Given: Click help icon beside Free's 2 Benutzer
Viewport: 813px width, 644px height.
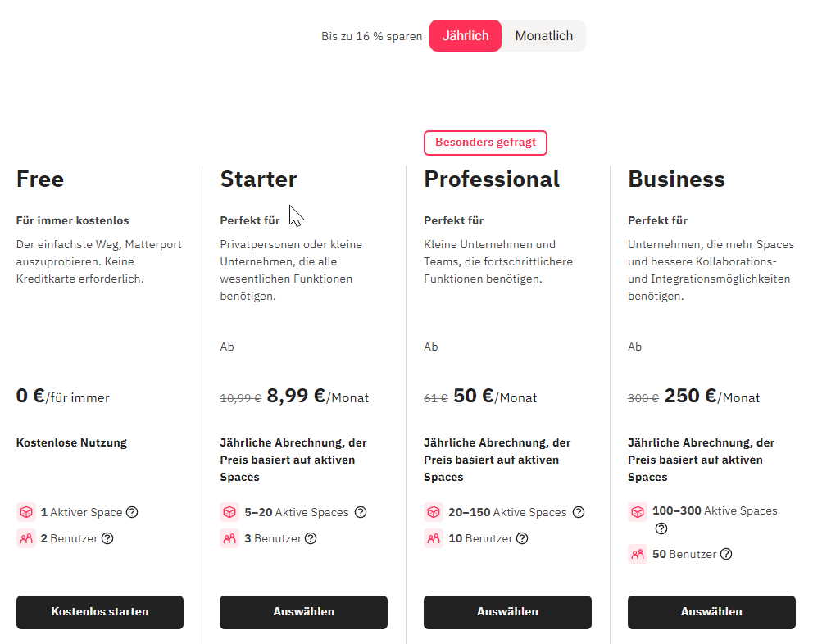Looking at the screenshot, I should coord(107,538).
